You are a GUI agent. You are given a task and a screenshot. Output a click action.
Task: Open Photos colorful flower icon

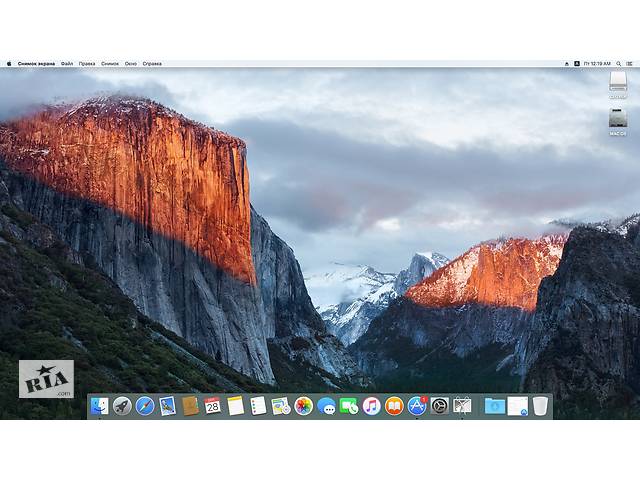tap(304, 406)
